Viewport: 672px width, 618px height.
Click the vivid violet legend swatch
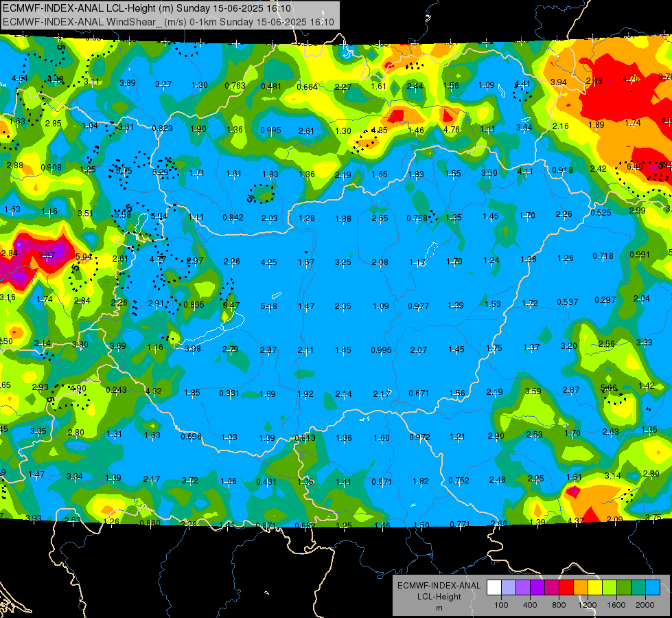pos(537,587)
